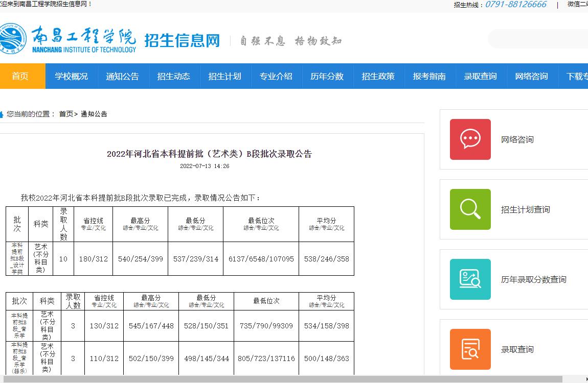This screenshot has width=588, height=383.
Task: Click the cell 110/312
Action: (104, 358)
